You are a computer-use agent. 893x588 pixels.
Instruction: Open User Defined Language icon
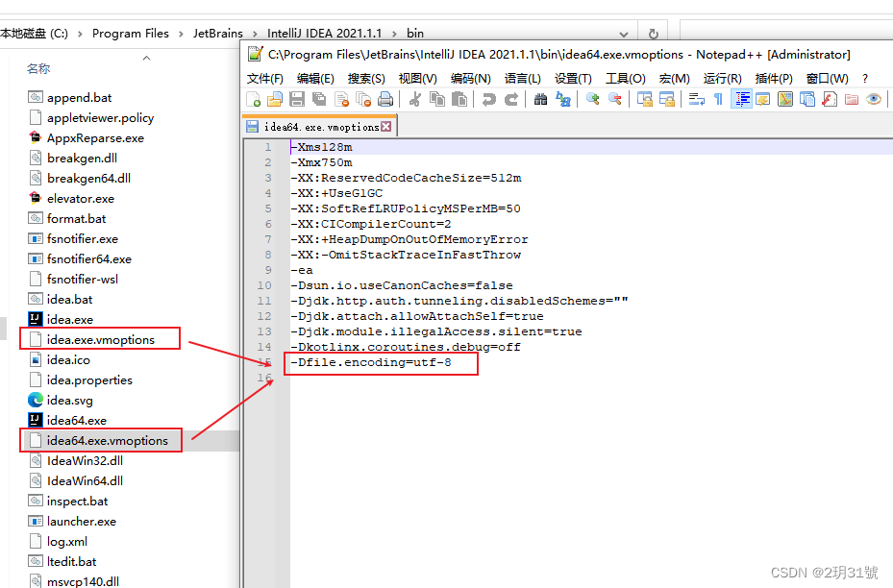[x=762, y=100]
